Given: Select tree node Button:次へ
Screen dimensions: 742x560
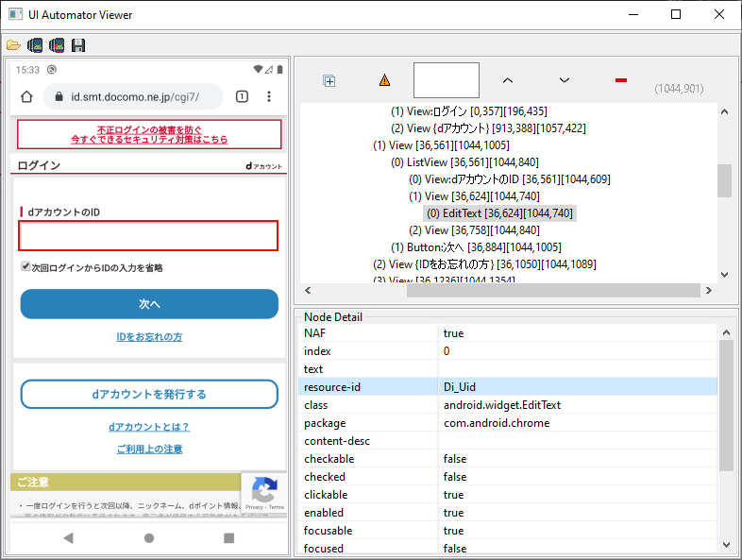Looking at the screenshot, I should pyautogui.click(x=476, y=247).
